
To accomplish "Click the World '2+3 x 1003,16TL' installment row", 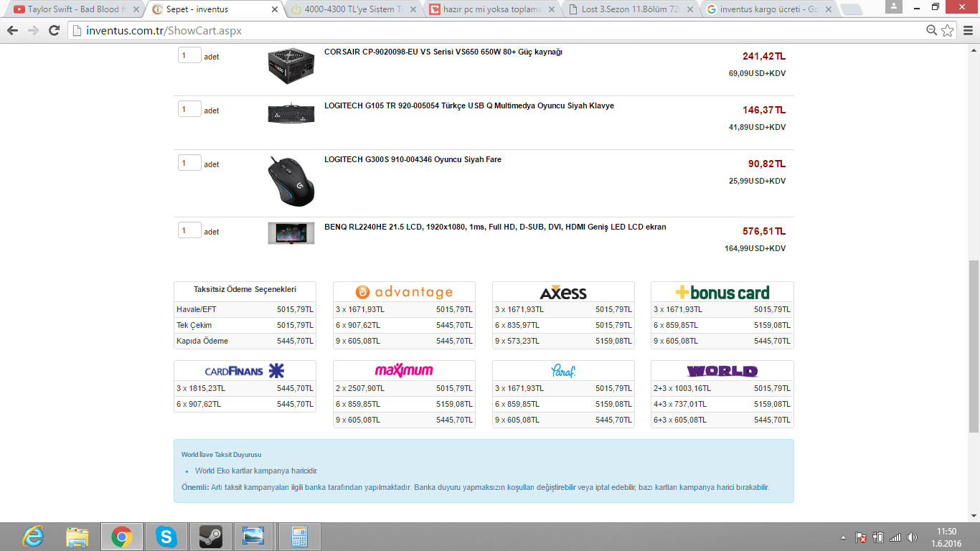I will pyautogui.click(x=722, y=388).
